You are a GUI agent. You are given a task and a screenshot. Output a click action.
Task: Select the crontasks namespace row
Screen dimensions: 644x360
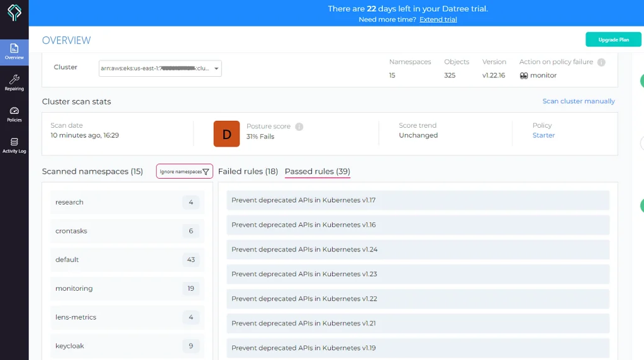(x=127, y=231)
